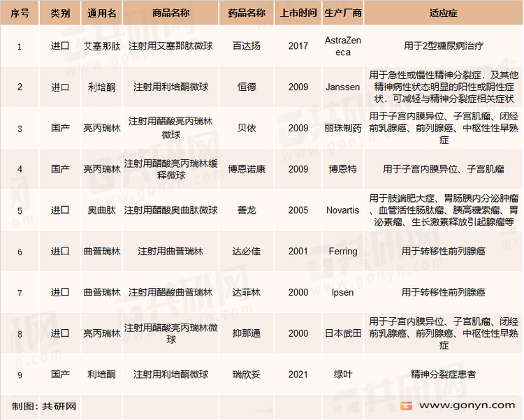The image size is (524, 420).
Task: Select the Ipsen manufacturer cell
Action: coord(343,292)
